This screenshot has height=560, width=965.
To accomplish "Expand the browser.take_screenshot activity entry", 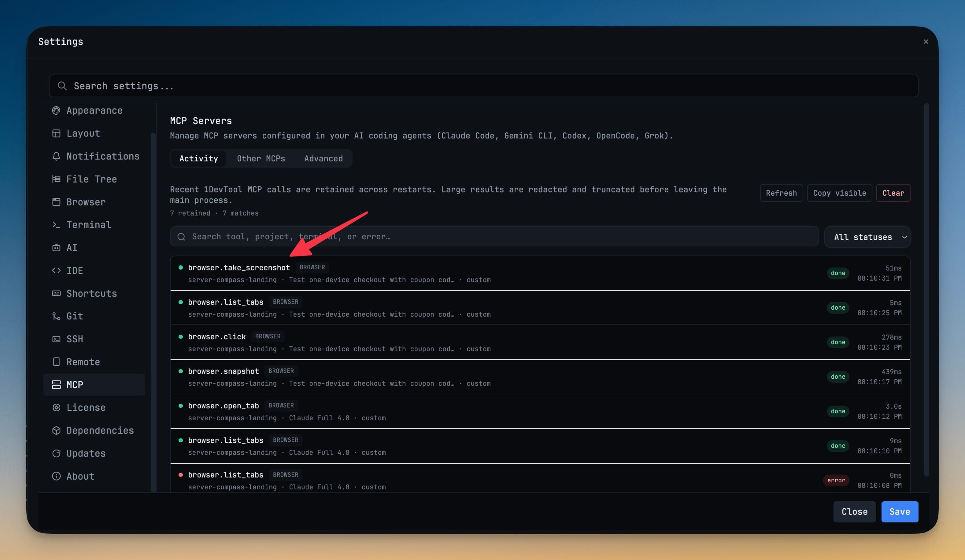I will click(540, 273).
